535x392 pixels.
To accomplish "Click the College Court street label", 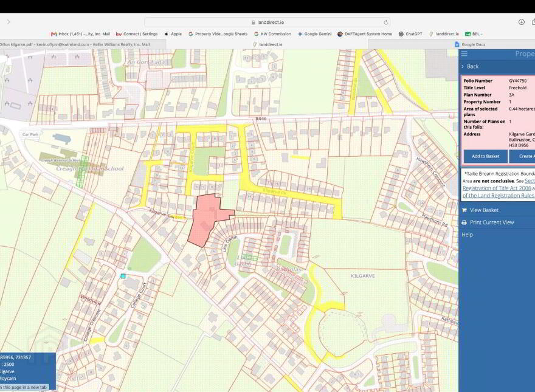I will point(139,295).
